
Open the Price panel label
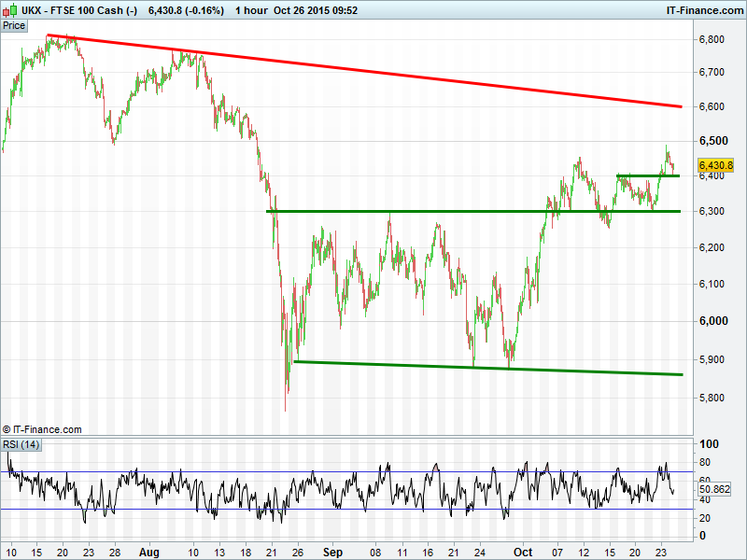click(x=14, y=26)
